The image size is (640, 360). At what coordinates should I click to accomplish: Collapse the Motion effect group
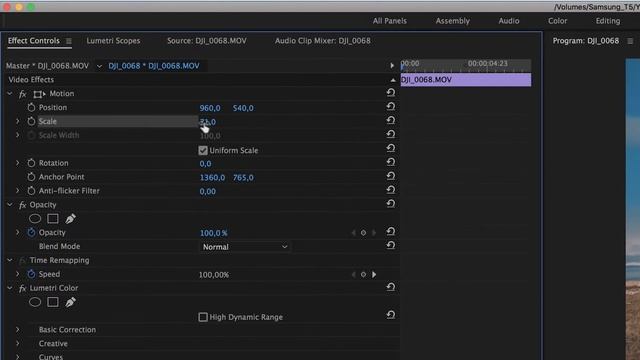9,94
